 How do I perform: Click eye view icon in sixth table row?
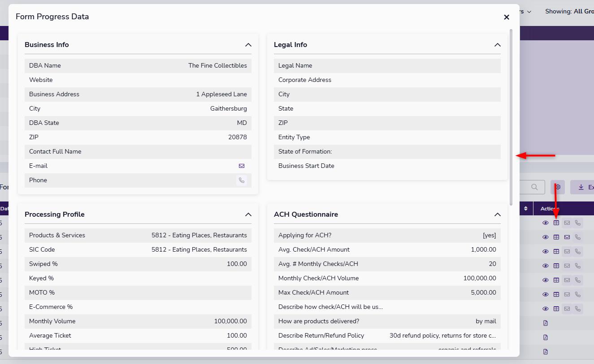[x=546, y=295]
